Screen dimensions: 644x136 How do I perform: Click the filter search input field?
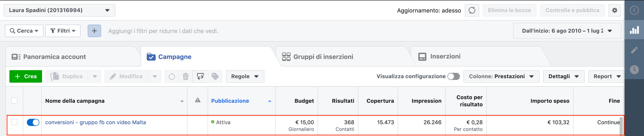coord(163,31)
